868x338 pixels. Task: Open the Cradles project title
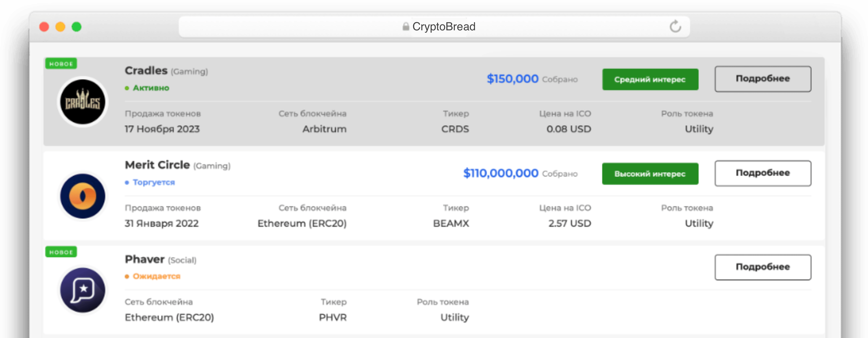(x=146, y=71)
